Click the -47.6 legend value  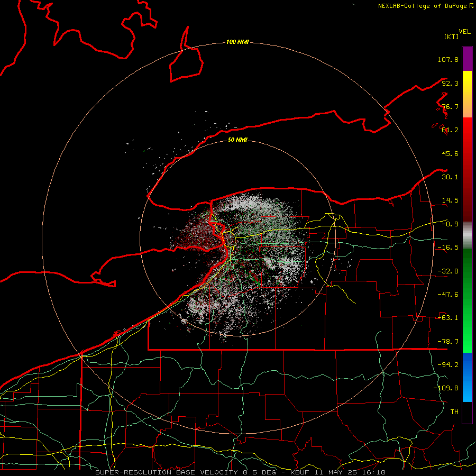tap(448, 295)
